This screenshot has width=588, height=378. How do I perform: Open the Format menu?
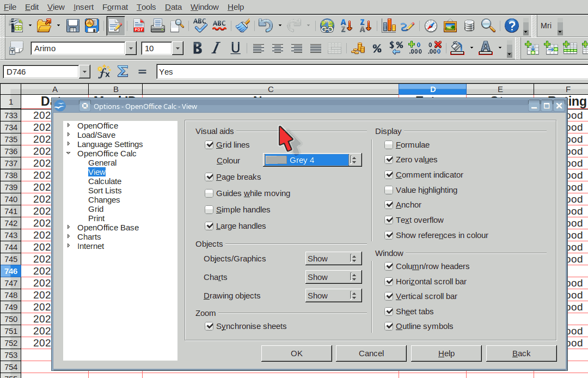[115, 7]
